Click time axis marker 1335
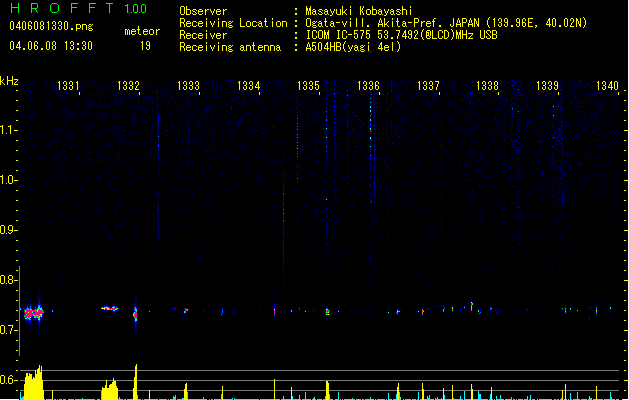 click(308, 86)
